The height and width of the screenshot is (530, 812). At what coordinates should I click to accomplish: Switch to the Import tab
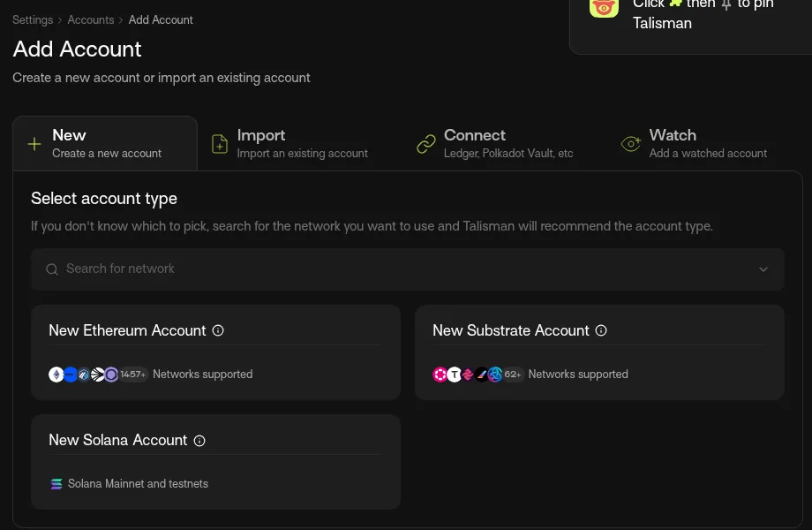click(290, 143)
